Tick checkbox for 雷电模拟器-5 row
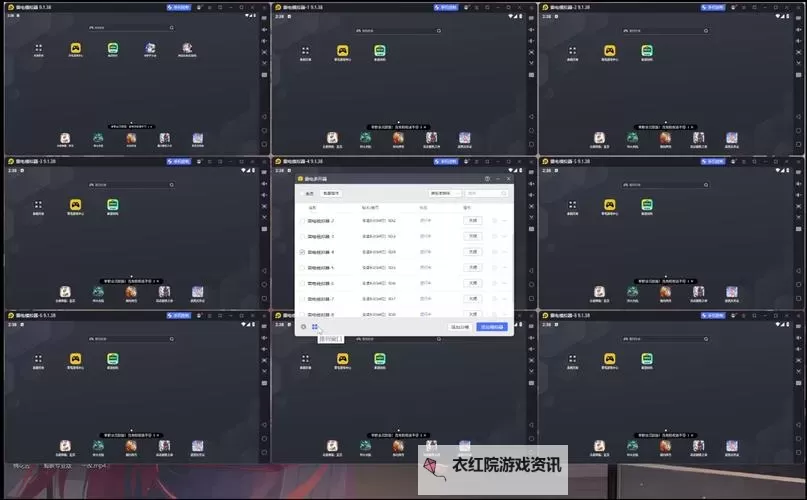Viewport: 807px width, 500px height. (302, 268)
